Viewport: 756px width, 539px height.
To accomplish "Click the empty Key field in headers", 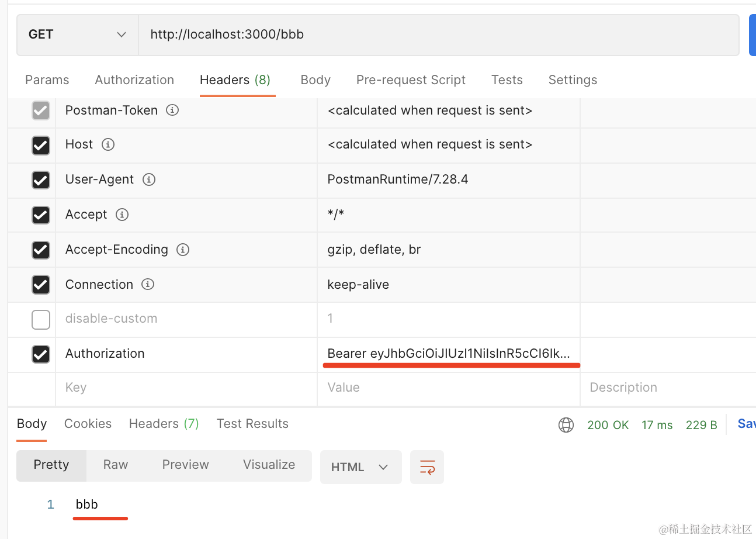I will (x=186, y=388).
